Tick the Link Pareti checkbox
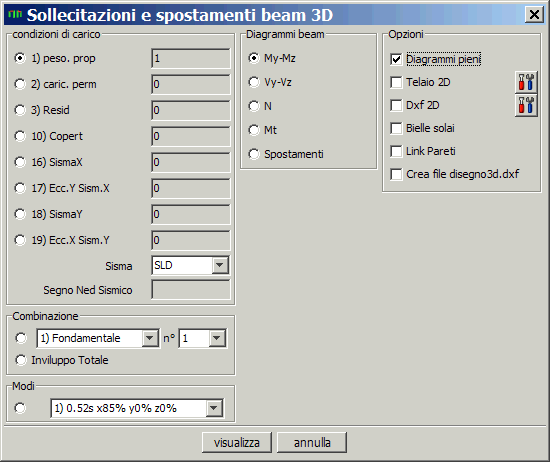The height and width of the screenshot is (462, 550). click(x=396, y=152)
